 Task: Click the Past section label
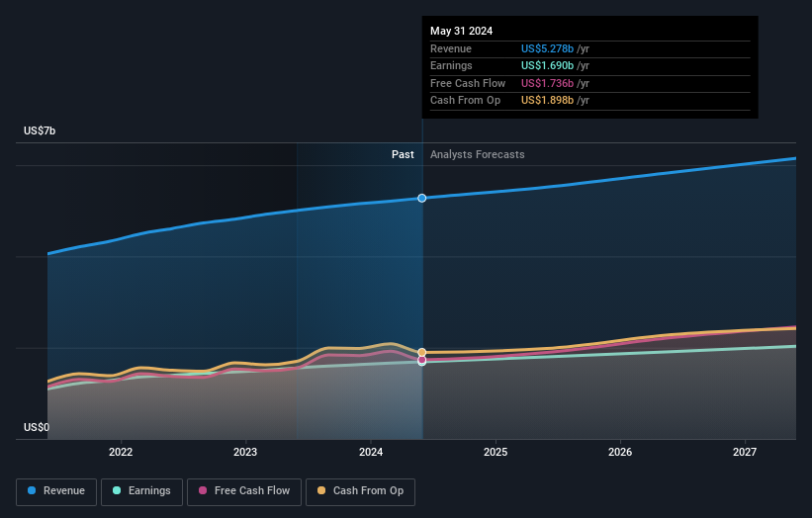pyautogui.click(x=403, y=155)
